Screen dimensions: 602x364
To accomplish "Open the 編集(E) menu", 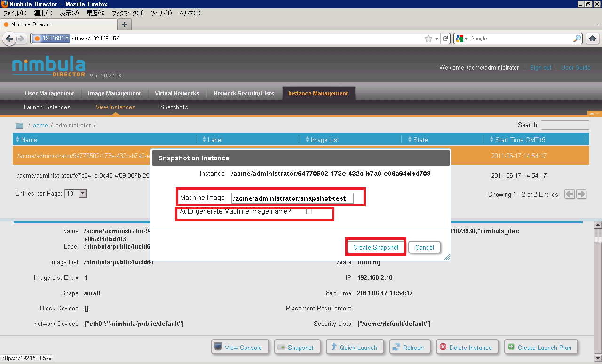I will point(43,13).
